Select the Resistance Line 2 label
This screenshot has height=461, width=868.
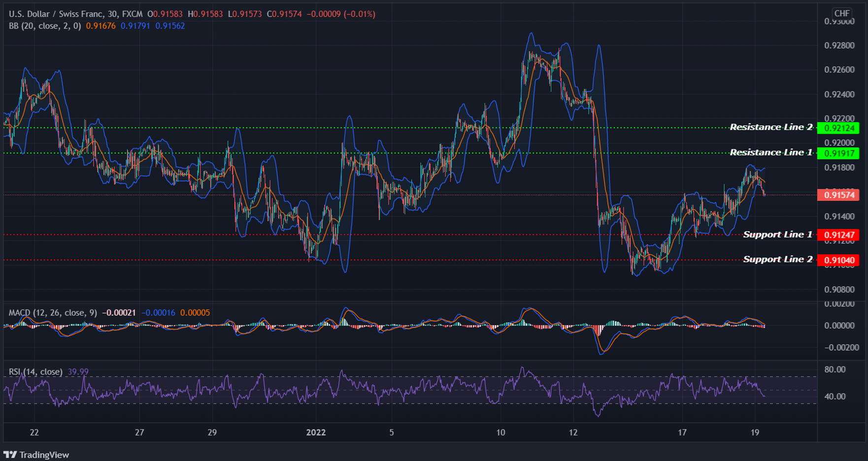pyautogui.click(x=770, y=127)
